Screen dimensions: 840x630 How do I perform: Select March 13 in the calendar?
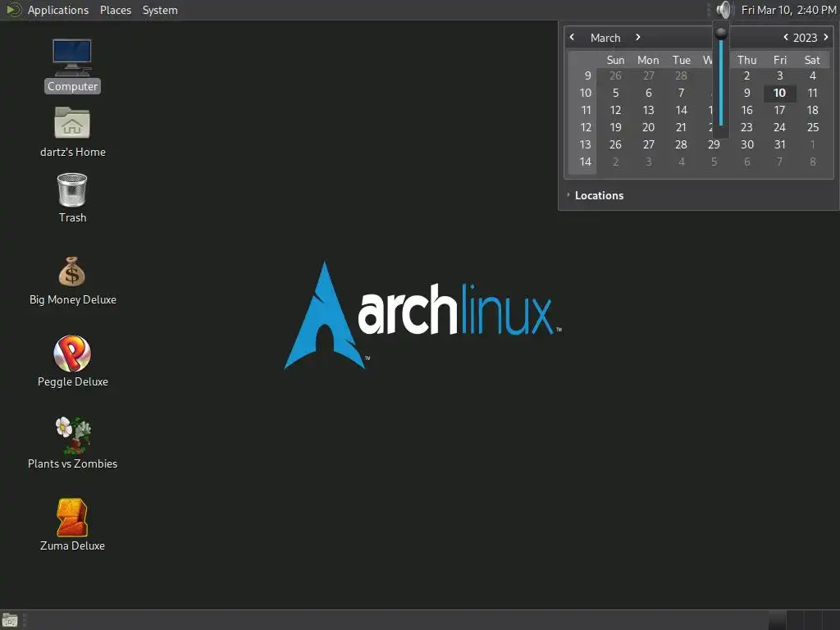(x=648, y=110)
